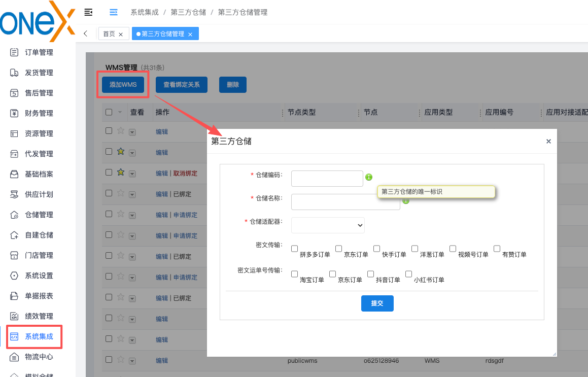The height and width of the screenshot is (377, 588).
Task: Click the ONEX logo
Action: (x=38, y=21)
